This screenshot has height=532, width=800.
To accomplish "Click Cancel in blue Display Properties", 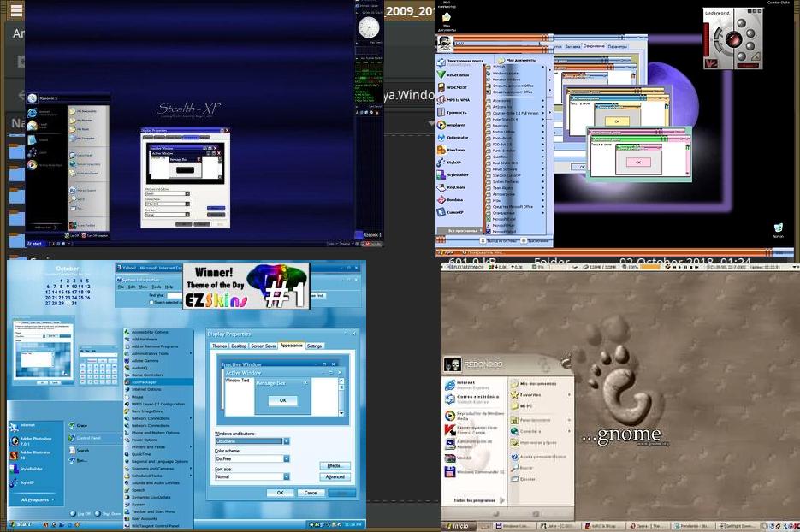I will 311,493.
